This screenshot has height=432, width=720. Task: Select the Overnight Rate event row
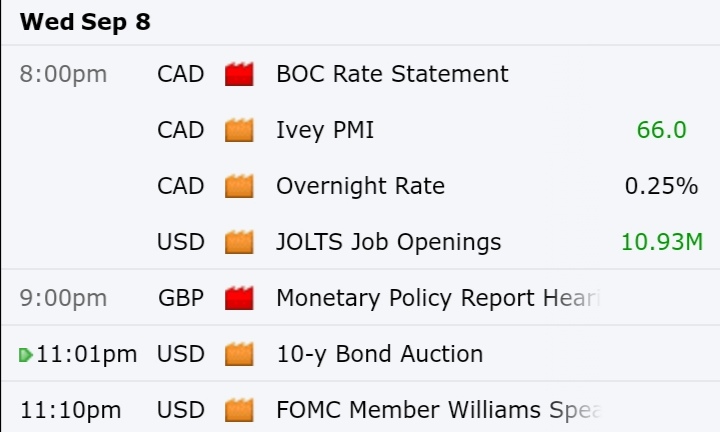[x=360, y=186]
